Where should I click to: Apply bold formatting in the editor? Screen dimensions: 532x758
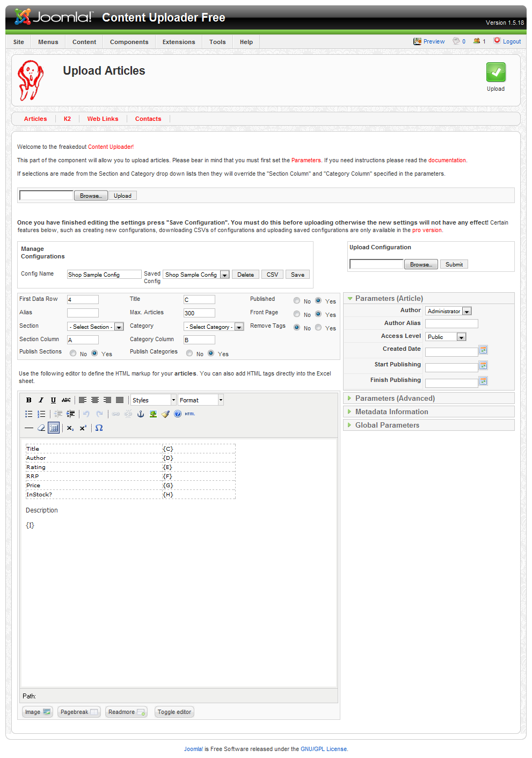[29, 400]
